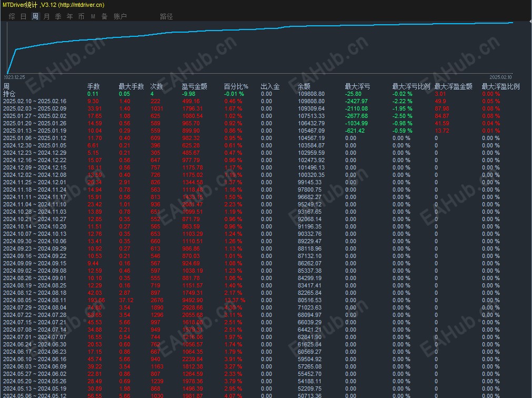The height and width of the screenshot is (398, 532).
Task: Click balance value 109309.64
Action: [x=311, y=108]
